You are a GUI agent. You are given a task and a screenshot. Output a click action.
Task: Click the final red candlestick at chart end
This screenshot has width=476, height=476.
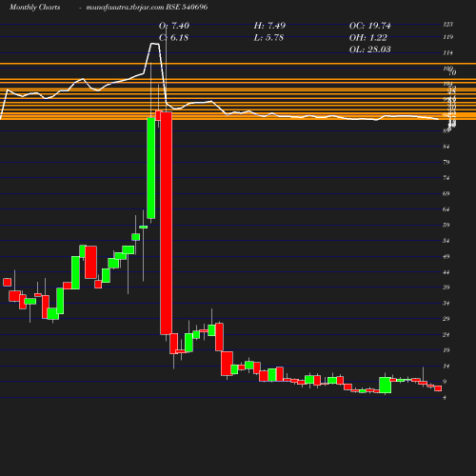click(438, 388)
